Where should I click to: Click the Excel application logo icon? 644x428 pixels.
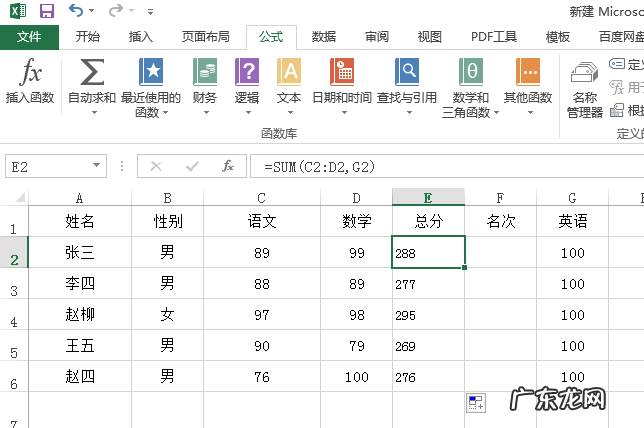coord(18,11)
